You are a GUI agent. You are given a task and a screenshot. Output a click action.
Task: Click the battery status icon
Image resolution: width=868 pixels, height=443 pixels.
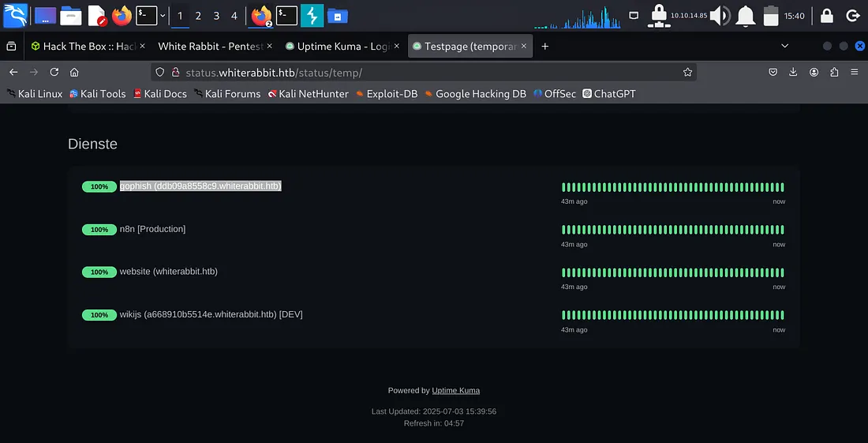771,16
